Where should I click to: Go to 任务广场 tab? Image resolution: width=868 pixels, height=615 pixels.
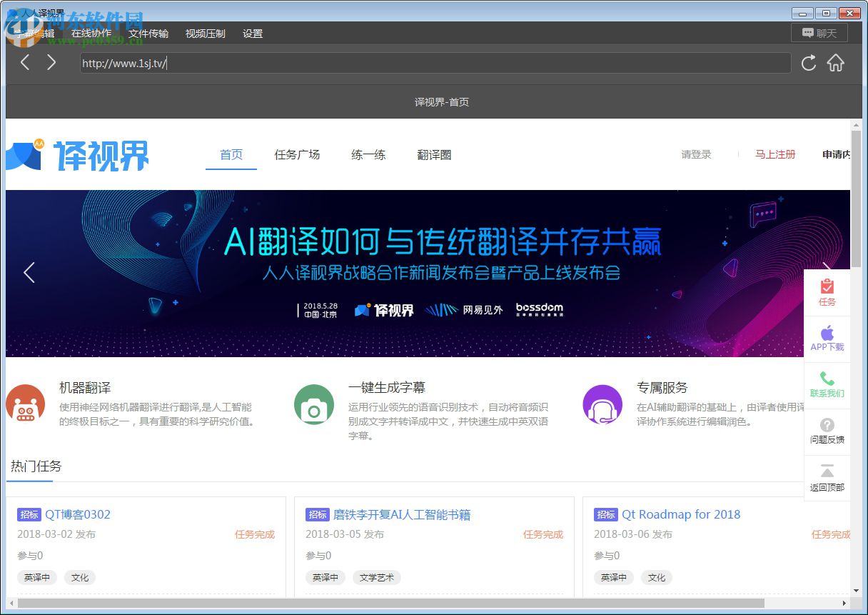[x=297, y=154]
